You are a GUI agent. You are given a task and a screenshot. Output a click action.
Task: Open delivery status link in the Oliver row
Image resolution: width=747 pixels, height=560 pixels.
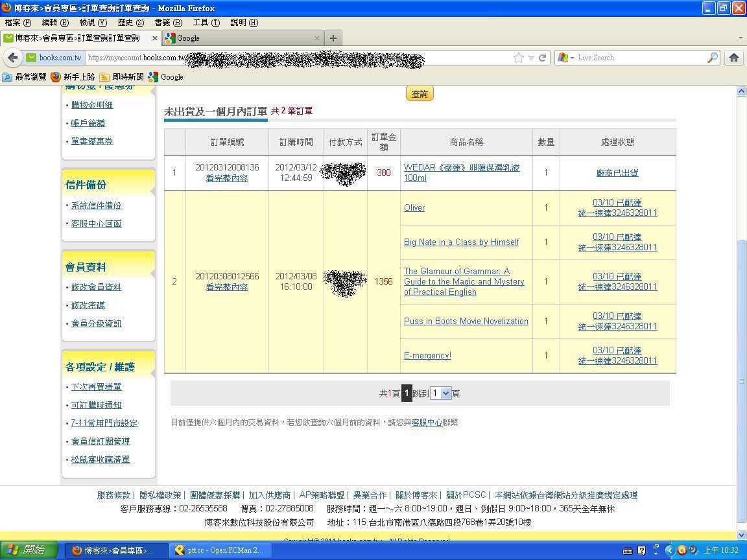click(617, 207)
